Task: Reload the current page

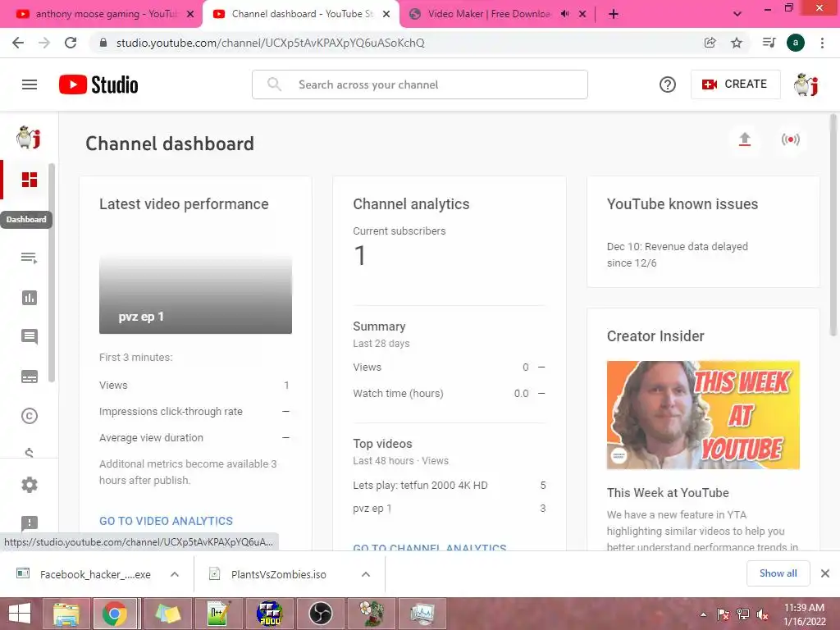Action: pyautogui.click(x=71, y=43)
